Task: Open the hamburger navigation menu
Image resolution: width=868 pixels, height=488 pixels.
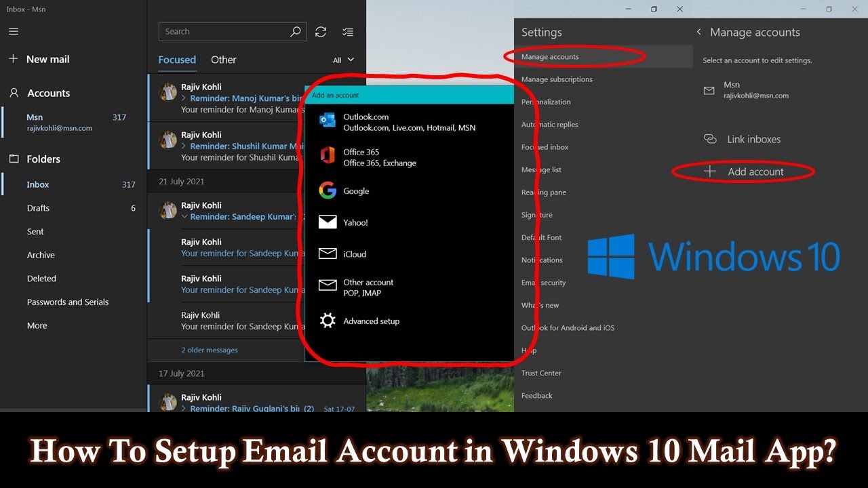Action: click(x=14, y=31)
